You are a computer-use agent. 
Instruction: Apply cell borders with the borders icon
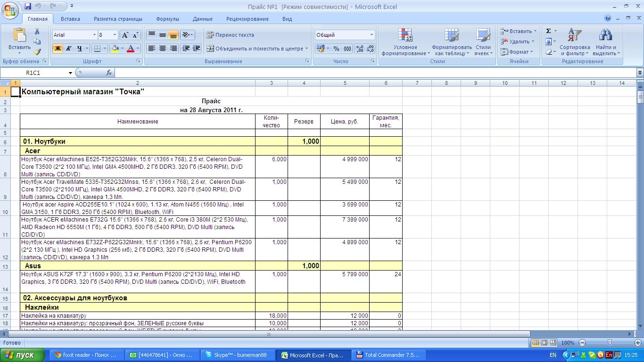(97, 48)
